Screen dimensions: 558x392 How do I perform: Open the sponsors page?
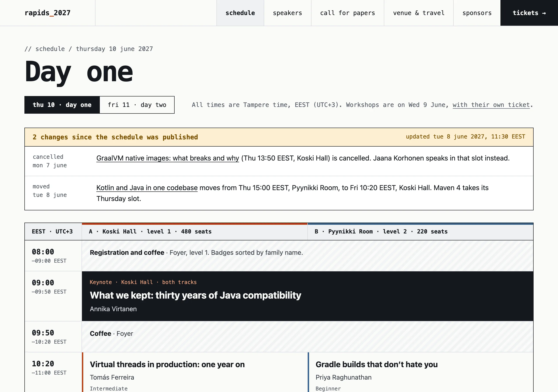coord(477,13)
